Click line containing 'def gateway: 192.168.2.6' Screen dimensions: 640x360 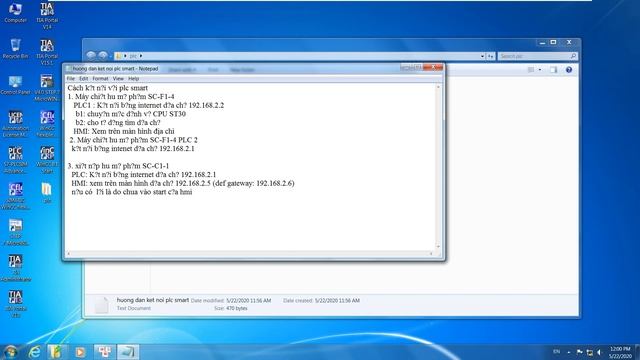(x=183, y=183)
